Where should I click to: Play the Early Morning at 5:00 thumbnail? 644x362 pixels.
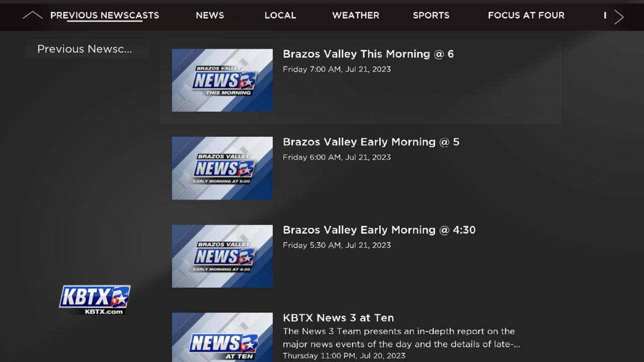tap(222, 168)
